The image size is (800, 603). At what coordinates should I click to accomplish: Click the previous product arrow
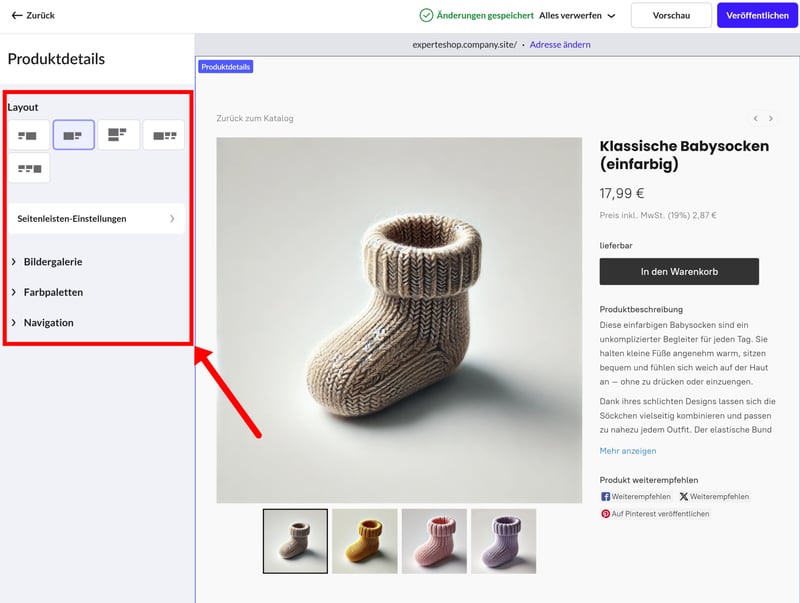click(756, 118)
